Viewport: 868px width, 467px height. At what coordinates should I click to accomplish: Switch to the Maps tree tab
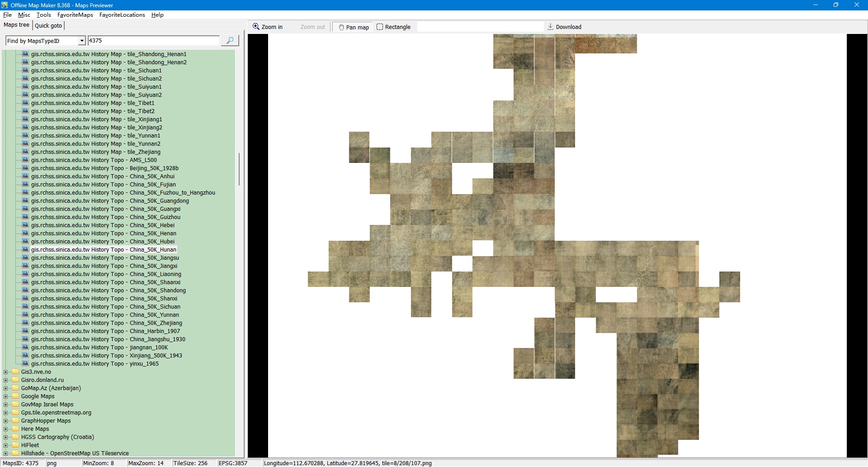click(16, 25)
